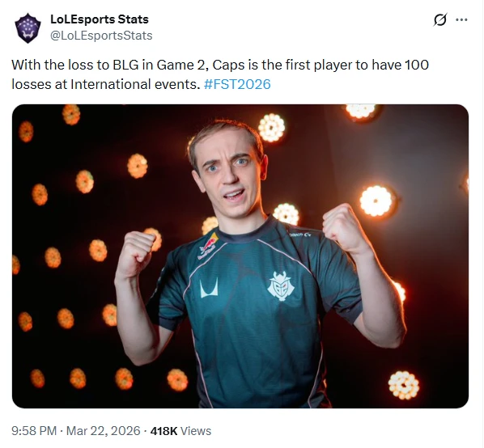484x448 pixels.
Task: Open the attached Caps photo
Action: [x=240, y=256]
